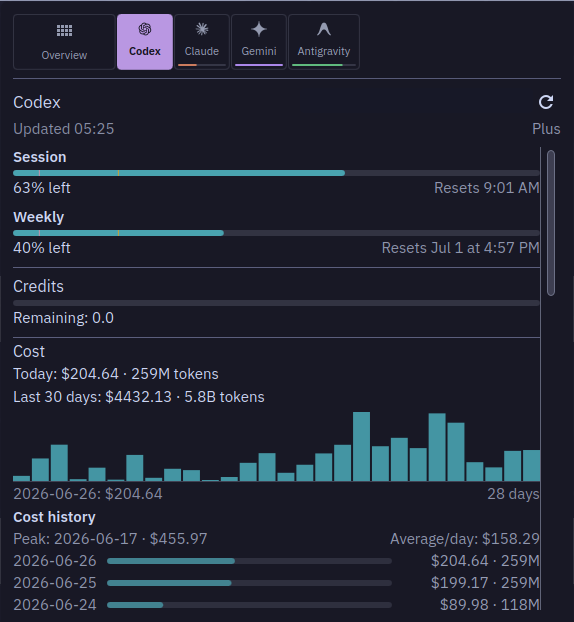
Task: Click the Antigravity arch icon
Action: [x=324, y=29]
